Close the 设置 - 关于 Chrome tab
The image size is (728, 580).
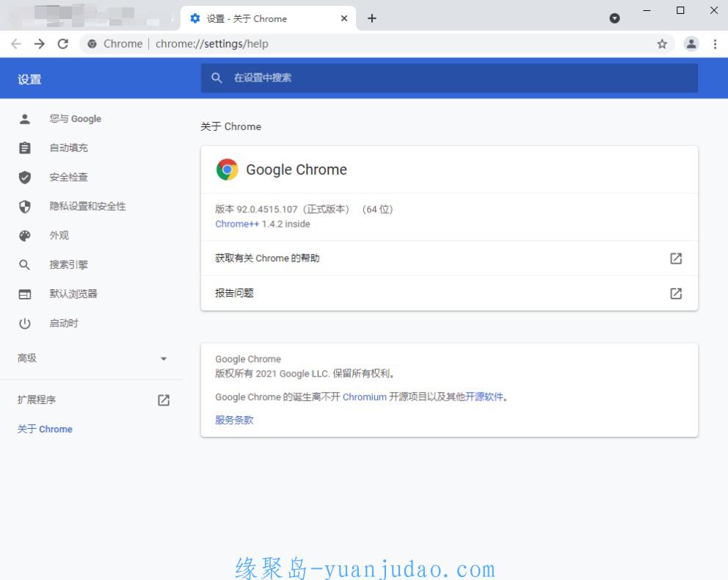[x=344, y=18]
